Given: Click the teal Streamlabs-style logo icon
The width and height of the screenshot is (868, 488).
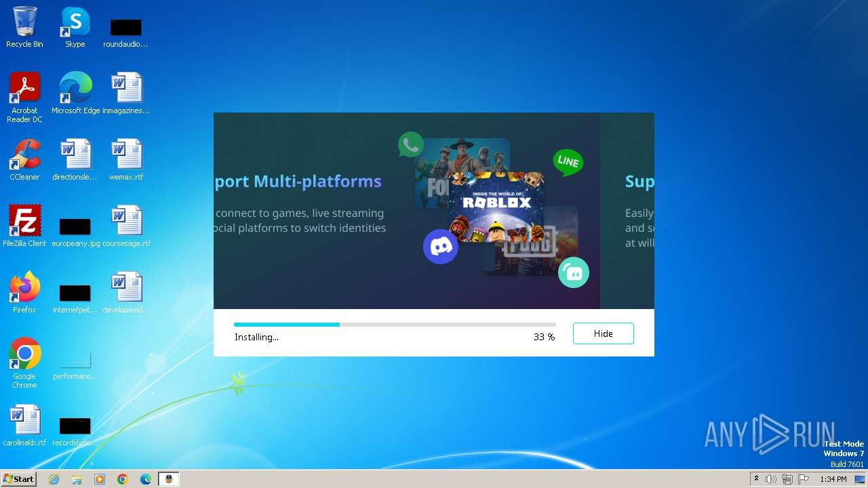Looking at the screenshot, I should point(574,273).
